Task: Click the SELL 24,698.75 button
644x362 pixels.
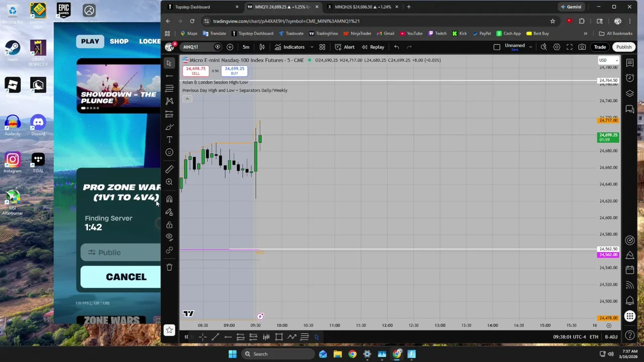Action: pos(195,71)
